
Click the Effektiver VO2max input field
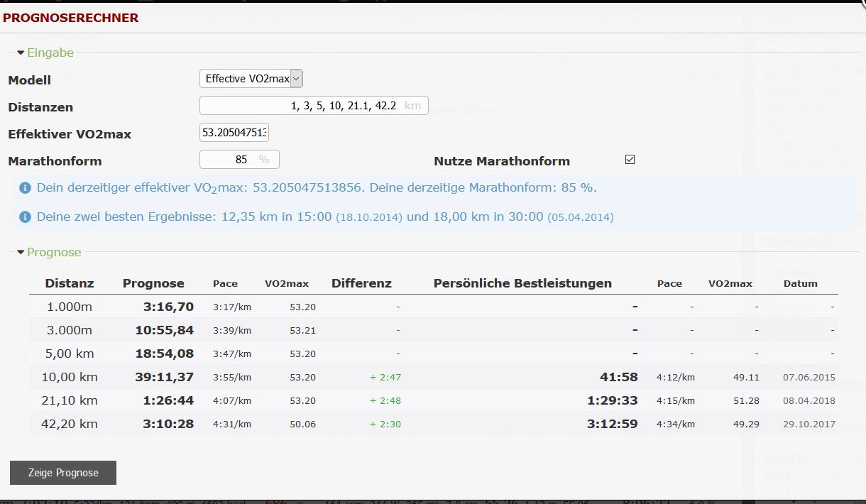pos(234,133)
